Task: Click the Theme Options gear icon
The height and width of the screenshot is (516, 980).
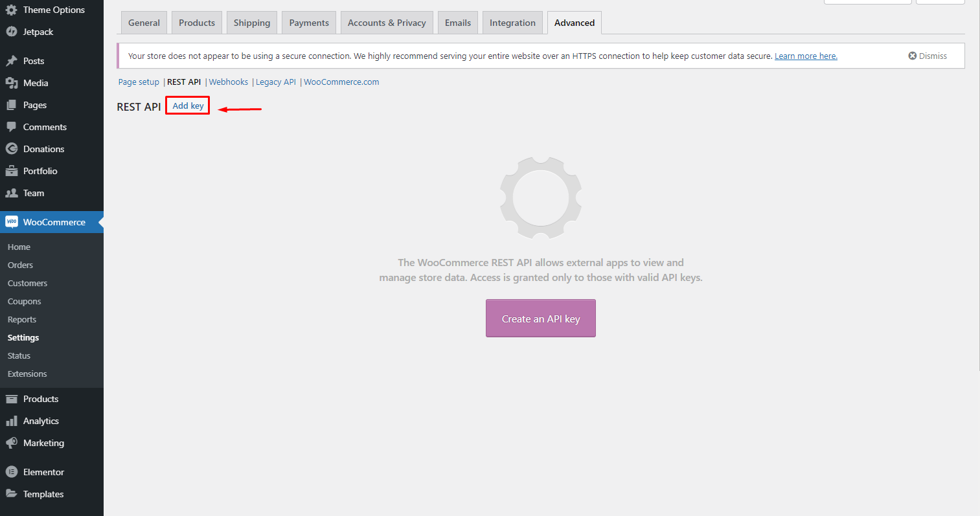Action: point(11,10)
